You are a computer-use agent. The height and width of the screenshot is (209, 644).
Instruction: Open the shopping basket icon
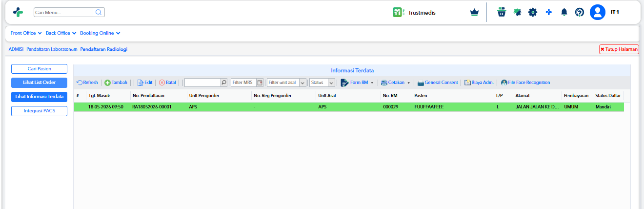point(502,12)
